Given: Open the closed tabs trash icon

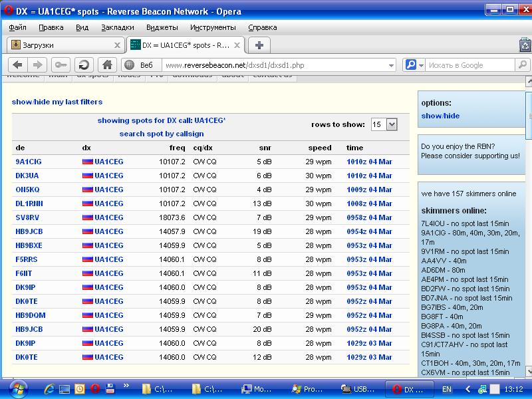Looking at the screenshot, I should pyautogui.click(x=525, y=45).
